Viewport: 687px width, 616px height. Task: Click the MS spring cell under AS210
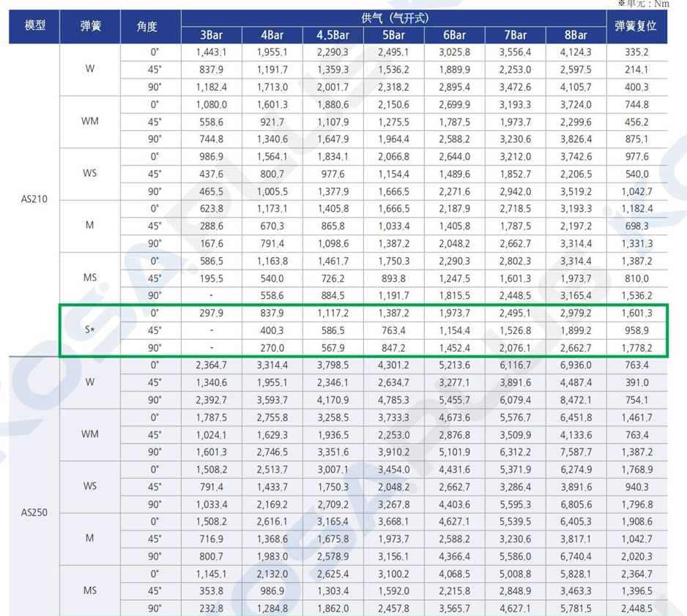pos(90,278)
